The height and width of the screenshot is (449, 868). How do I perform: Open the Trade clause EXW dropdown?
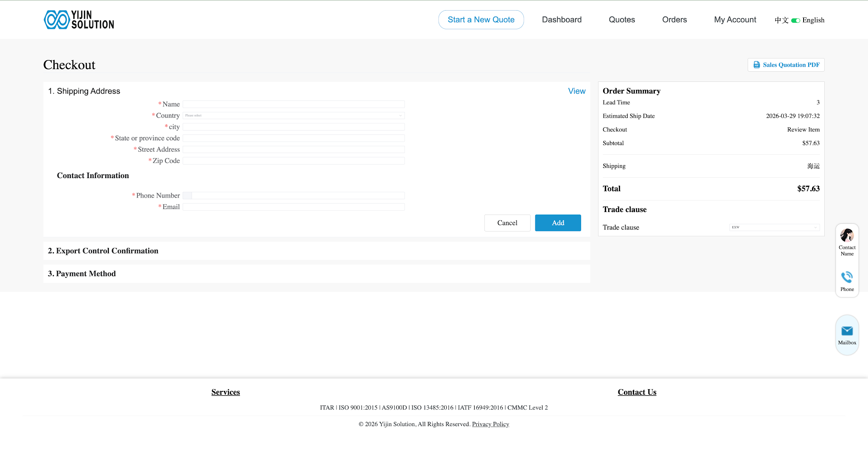774,227
